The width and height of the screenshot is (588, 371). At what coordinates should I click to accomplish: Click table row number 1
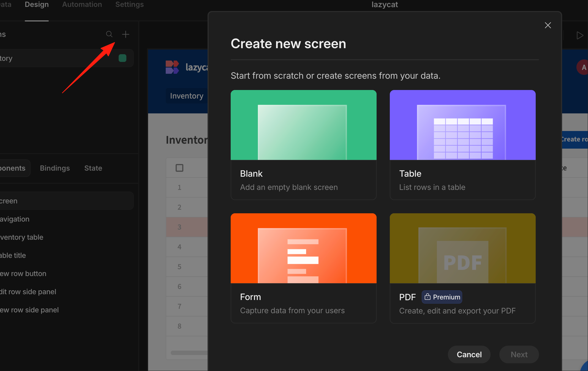(x=179, y=187)
